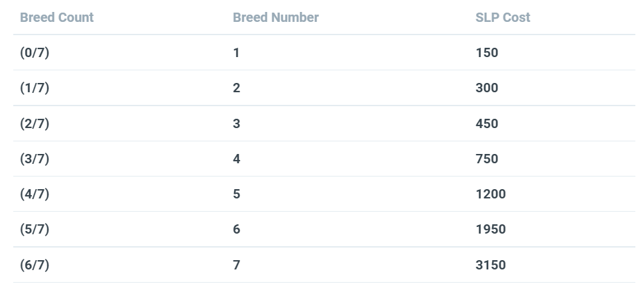Select the (3/7) breed count cell
This screenshot has width=644, height=292.
(x=34, y=159)
